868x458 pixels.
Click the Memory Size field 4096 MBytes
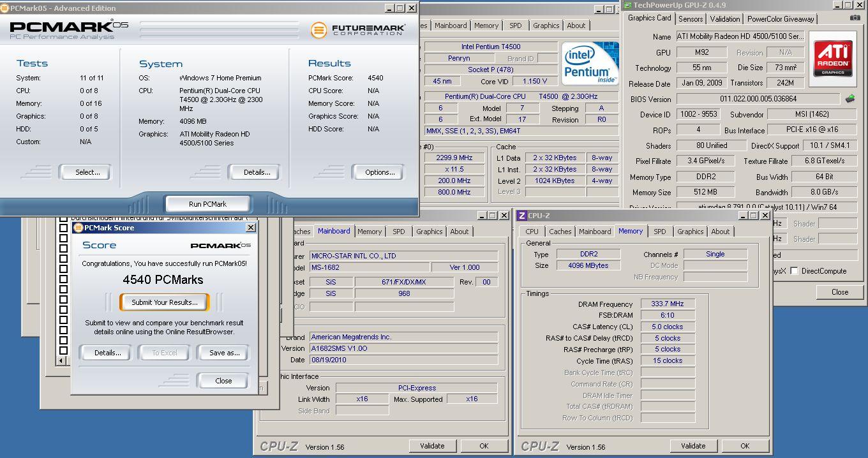[588, 265]
